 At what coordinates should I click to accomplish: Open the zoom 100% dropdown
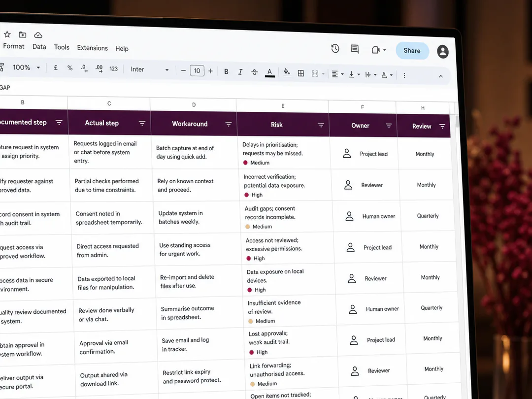click(27, 67)
